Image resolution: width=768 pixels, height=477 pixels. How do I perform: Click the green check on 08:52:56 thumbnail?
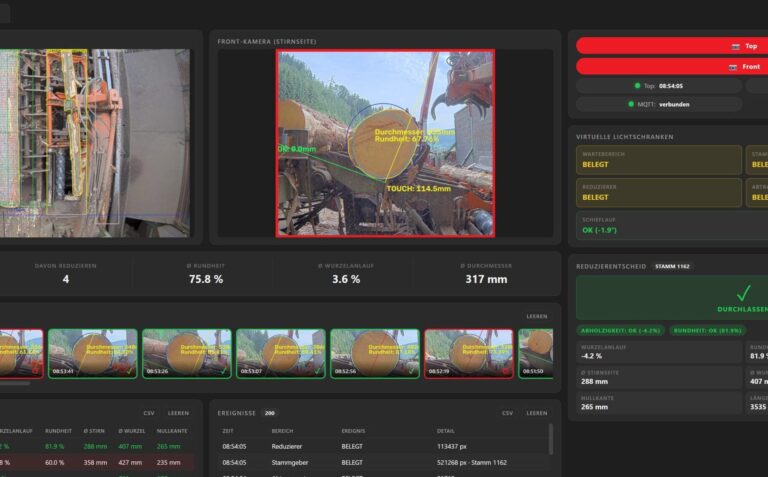[412, 371]
